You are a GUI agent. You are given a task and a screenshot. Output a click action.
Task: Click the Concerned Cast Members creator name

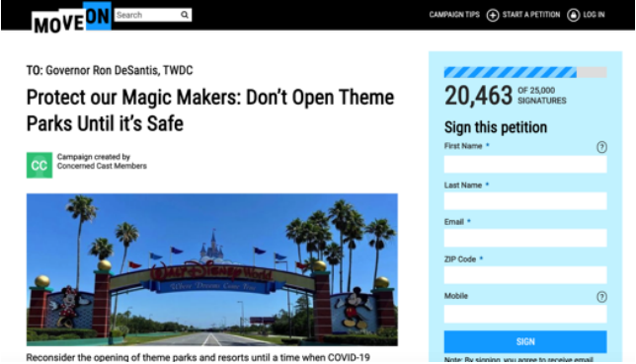pos(102,166)
